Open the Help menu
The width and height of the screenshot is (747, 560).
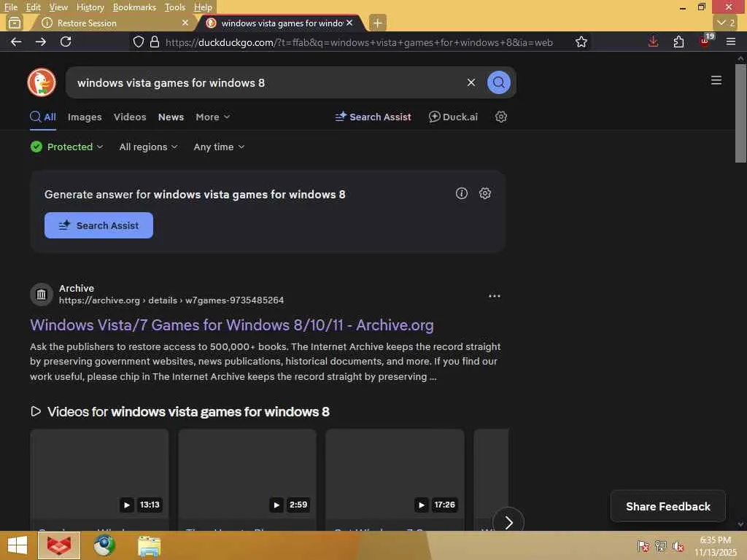point(203,7)
